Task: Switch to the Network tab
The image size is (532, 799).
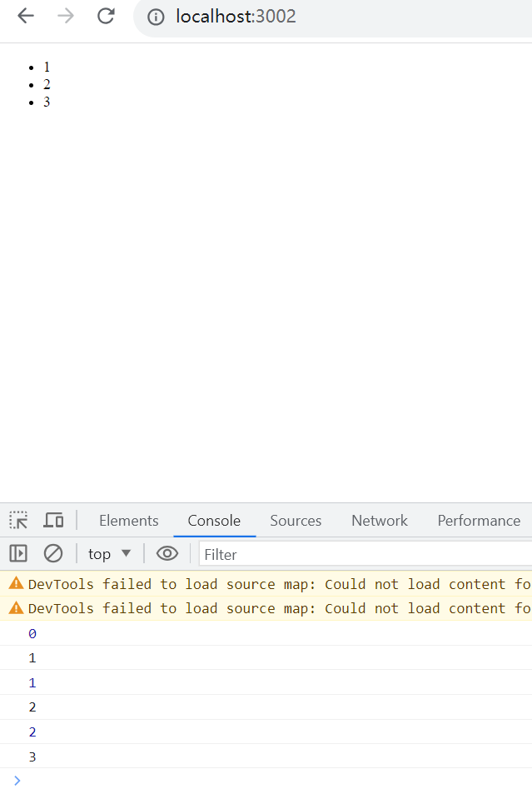Action: tap(380, 520)
